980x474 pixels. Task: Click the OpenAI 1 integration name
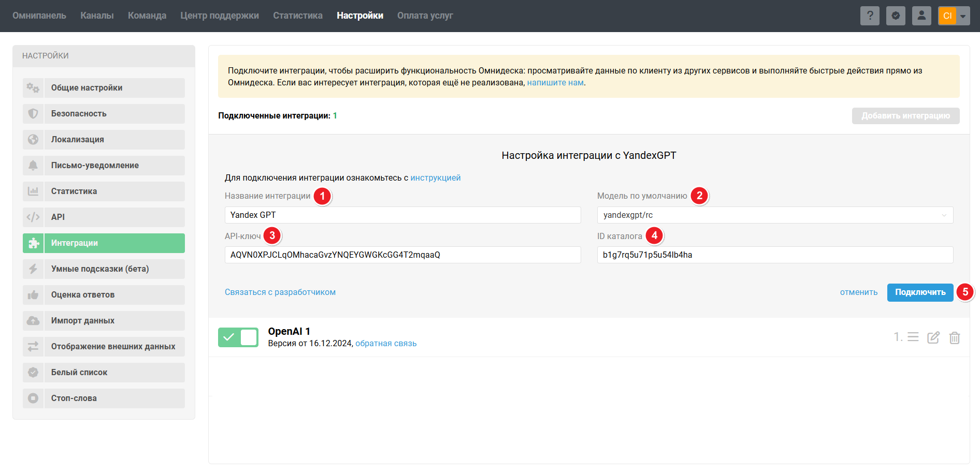tap(289, 332)
